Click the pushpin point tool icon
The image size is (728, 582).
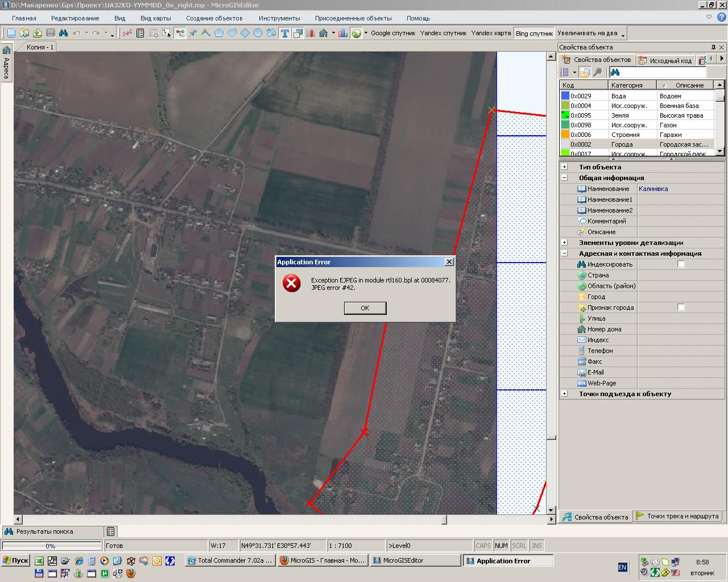click(x=193, y=34)
